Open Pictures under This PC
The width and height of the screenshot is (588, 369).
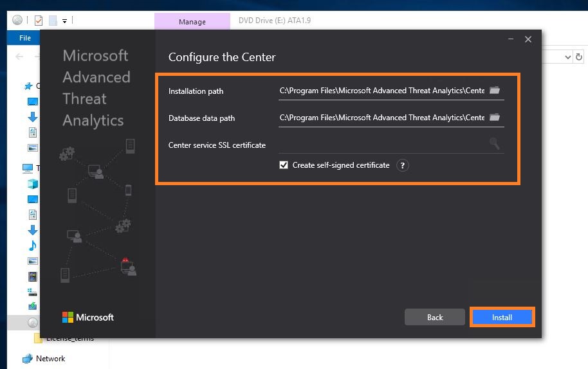click(x=33, y=261)
